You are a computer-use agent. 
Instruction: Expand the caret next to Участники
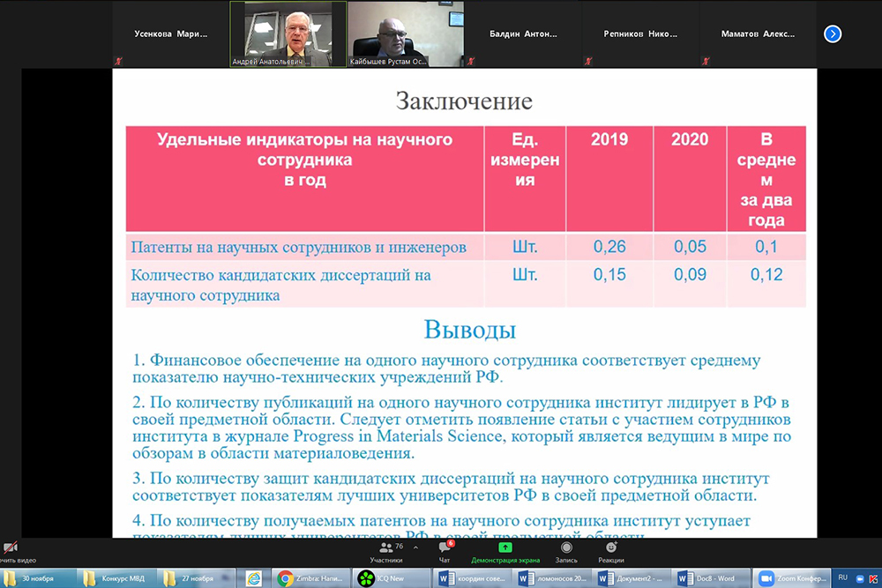(415, 548)
